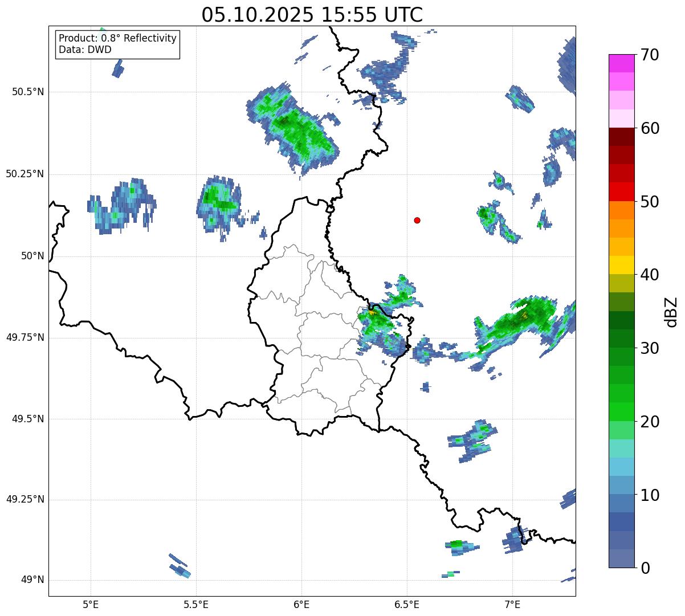Click the '30' colorbar tick label

click(650, 348)
